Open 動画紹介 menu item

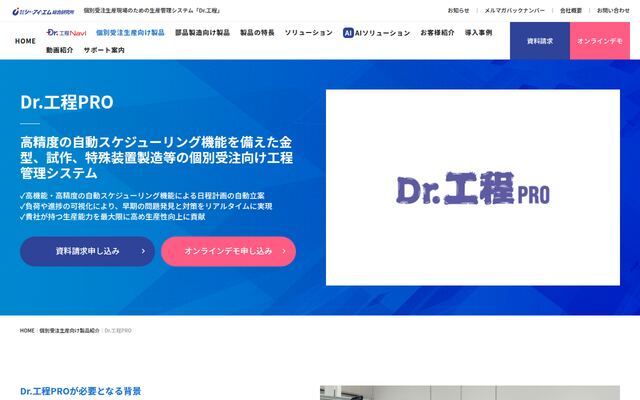[60, 50]
